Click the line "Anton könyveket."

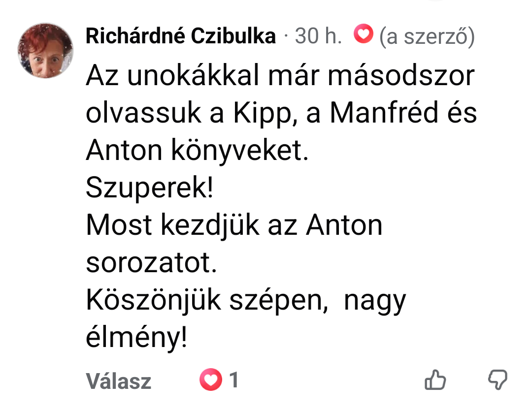(198, 150)
